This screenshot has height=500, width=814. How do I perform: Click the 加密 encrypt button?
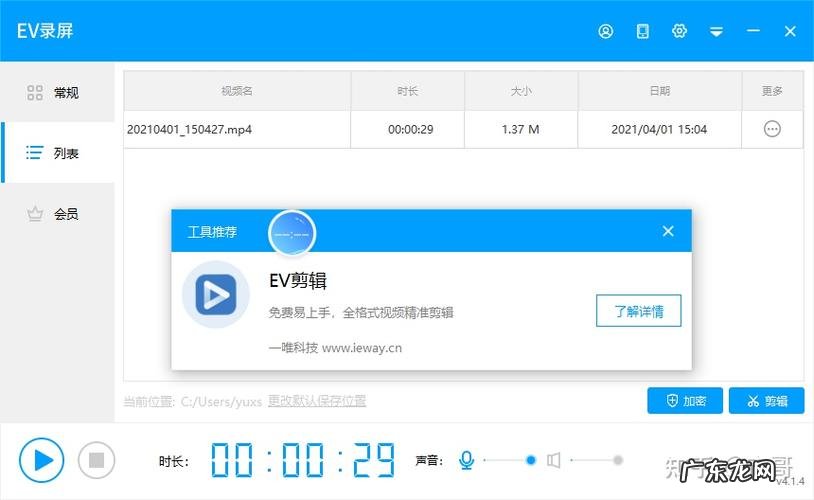click(x=685, y=401)
